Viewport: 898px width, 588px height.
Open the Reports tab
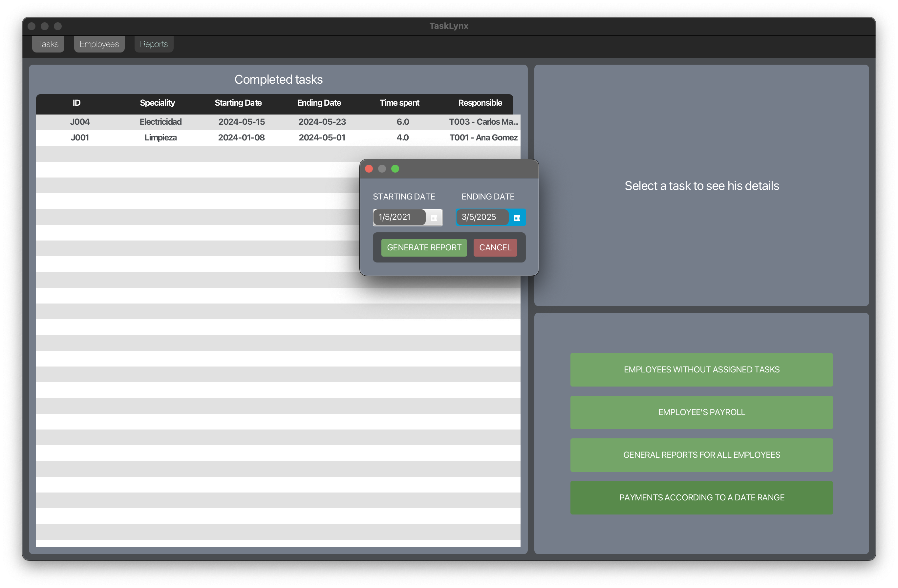154,44
